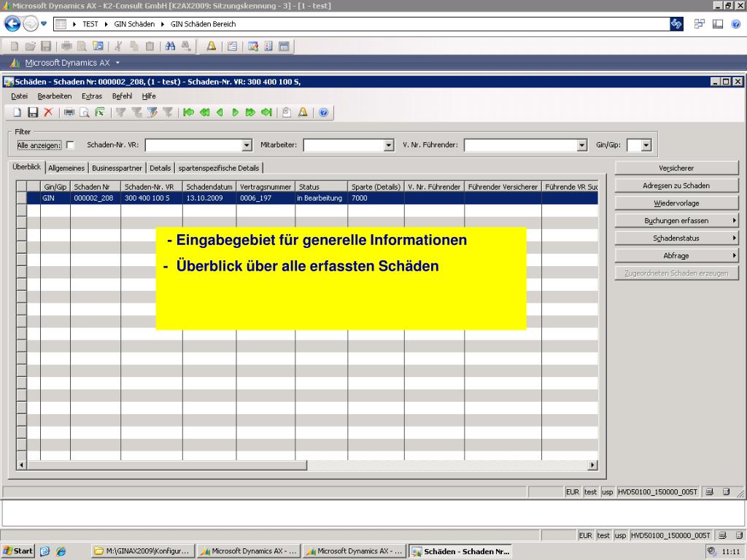
Task: Click the printer status icon in Schäden status bar
Action: click(x=709, y=492)
